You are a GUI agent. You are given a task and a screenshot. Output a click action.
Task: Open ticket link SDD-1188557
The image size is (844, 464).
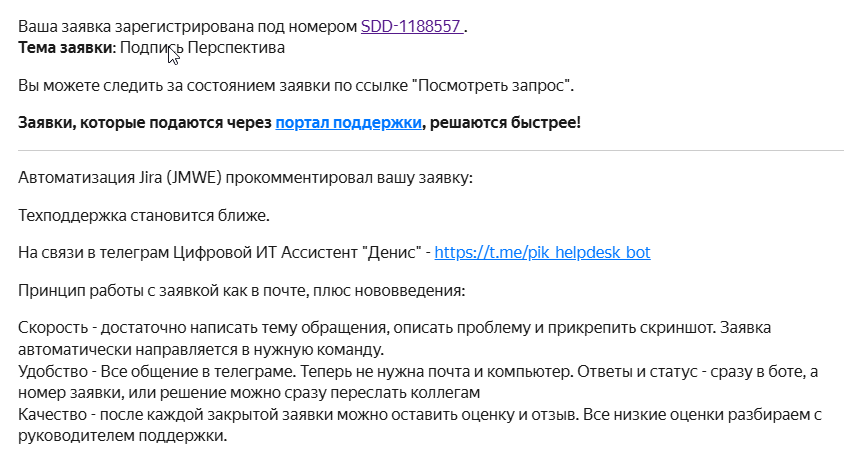(x=412, y=27)
